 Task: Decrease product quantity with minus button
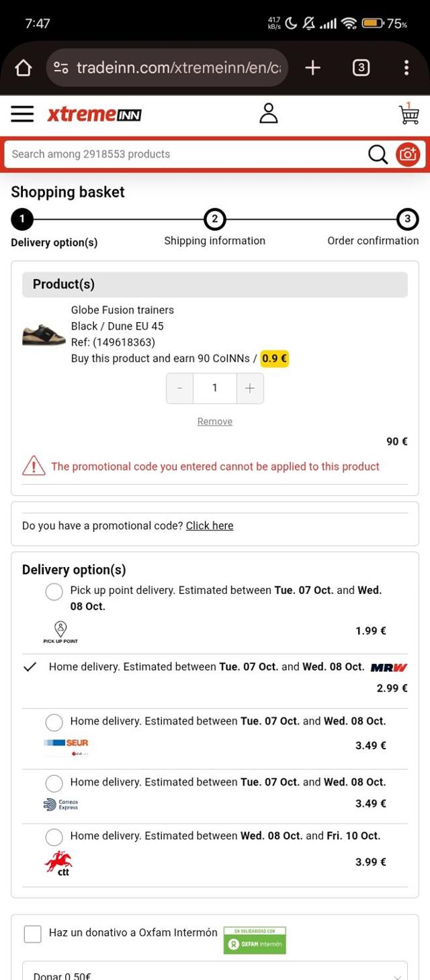180,388
